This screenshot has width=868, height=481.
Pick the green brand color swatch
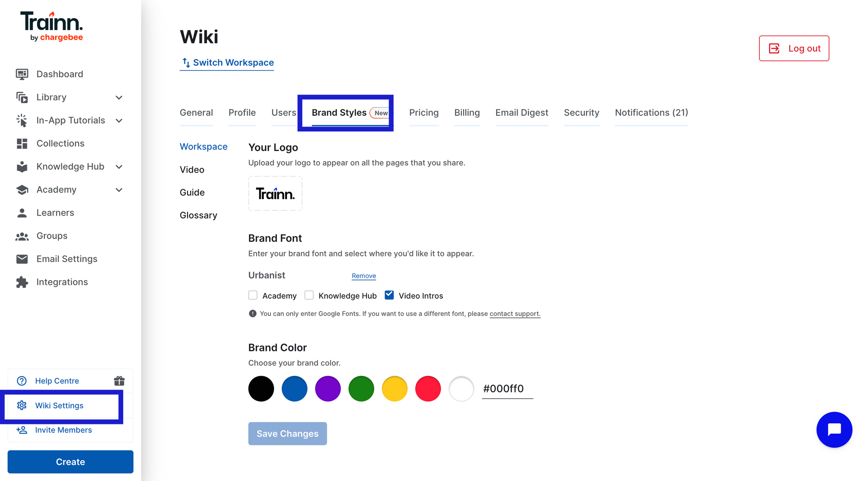click(362, 389)
